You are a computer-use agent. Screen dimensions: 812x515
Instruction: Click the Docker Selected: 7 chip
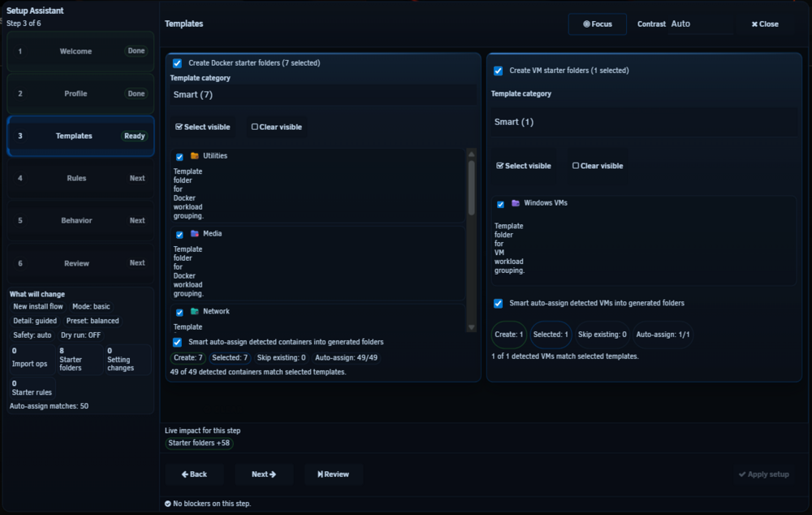click(230, 358)
